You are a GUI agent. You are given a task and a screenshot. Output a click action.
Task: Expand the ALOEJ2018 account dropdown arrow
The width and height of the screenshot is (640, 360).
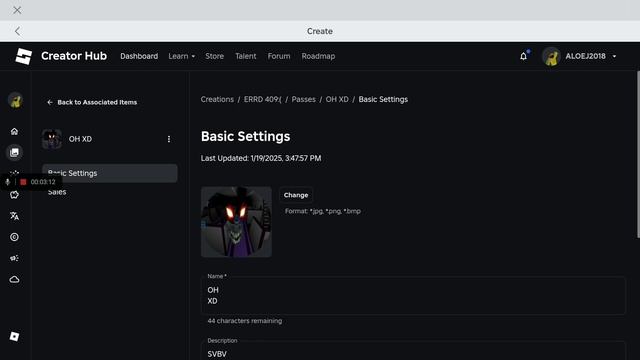(614, 56)
